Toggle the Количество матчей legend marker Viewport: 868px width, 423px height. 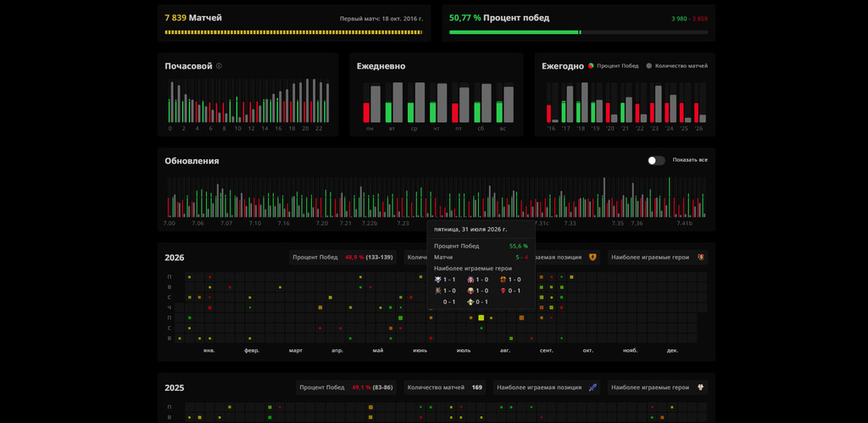(x=649, y=66)
